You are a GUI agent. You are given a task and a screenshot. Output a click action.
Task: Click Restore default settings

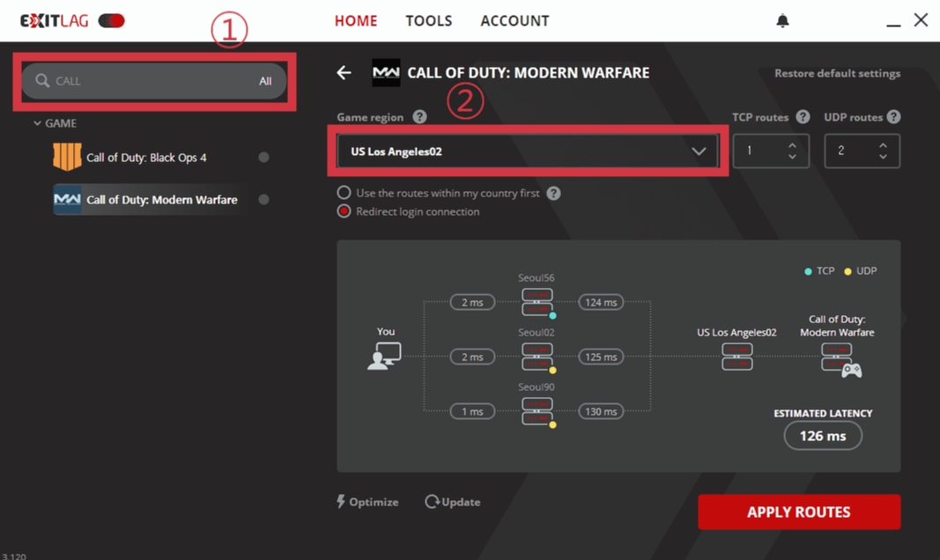click(x=838, y=73)
